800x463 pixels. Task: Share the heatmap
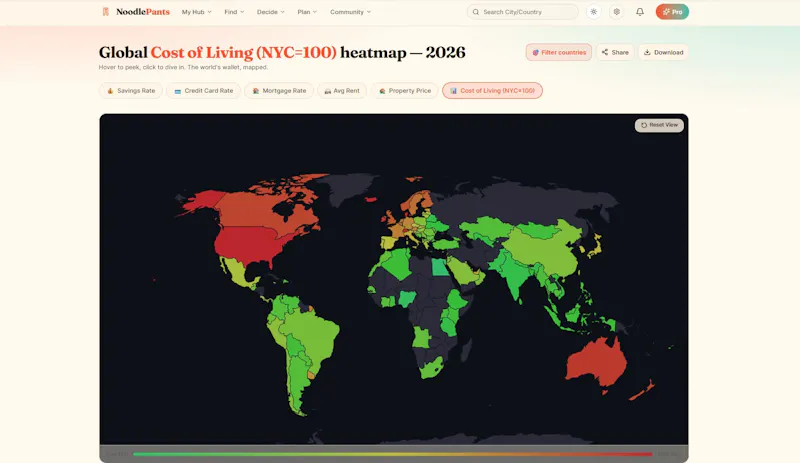[615, 52]
